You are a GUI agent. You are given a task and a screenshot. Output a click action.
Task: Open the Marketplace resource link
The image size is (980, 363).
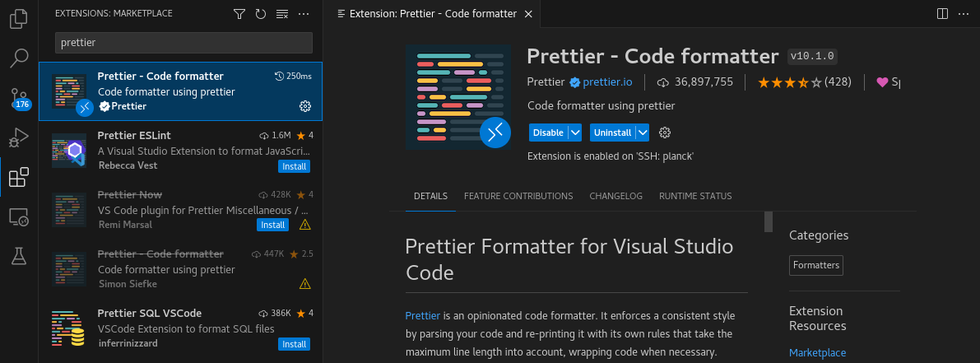pos(818,353)
